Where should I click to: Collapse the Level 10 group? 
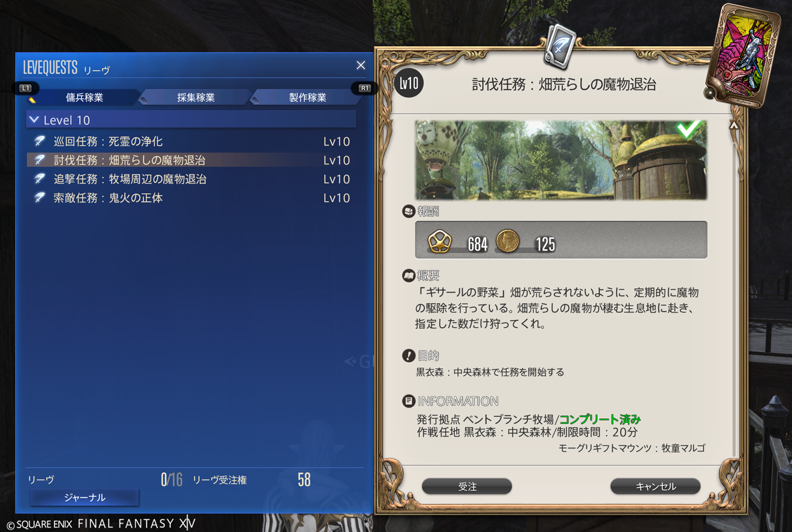click(x=34, y=120)
